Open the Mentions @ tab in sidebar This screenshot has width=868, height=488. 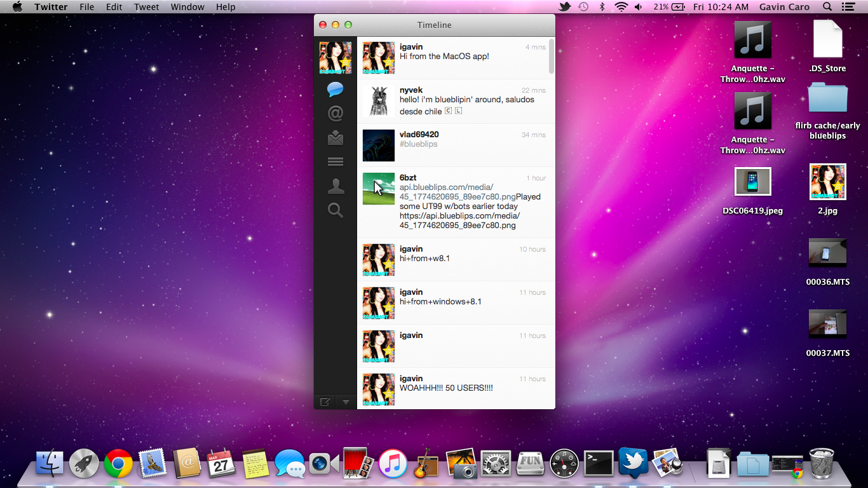pos(335,114)
